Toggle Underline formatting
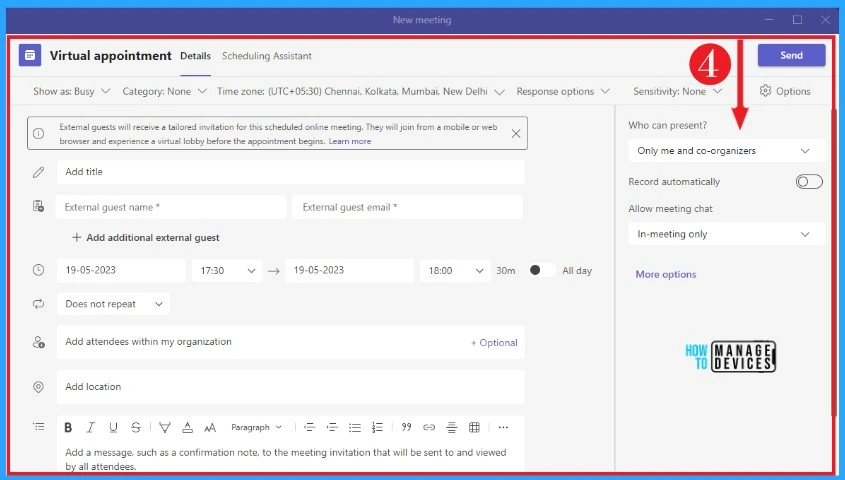The height and width of the screenshot is (480, 845). pos(113,427)
